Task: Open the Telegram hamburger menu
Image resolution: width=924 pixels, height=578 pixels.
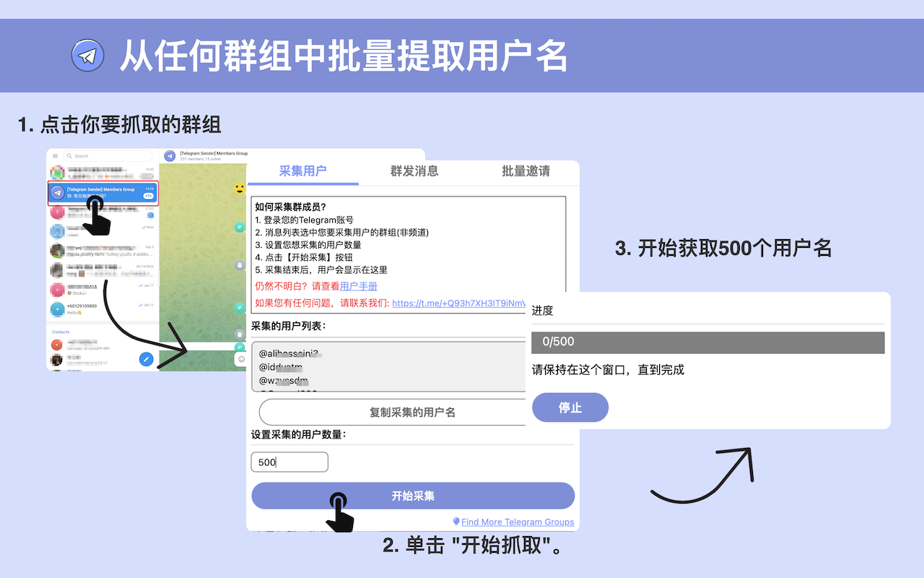Action: [x=55, y=155]
